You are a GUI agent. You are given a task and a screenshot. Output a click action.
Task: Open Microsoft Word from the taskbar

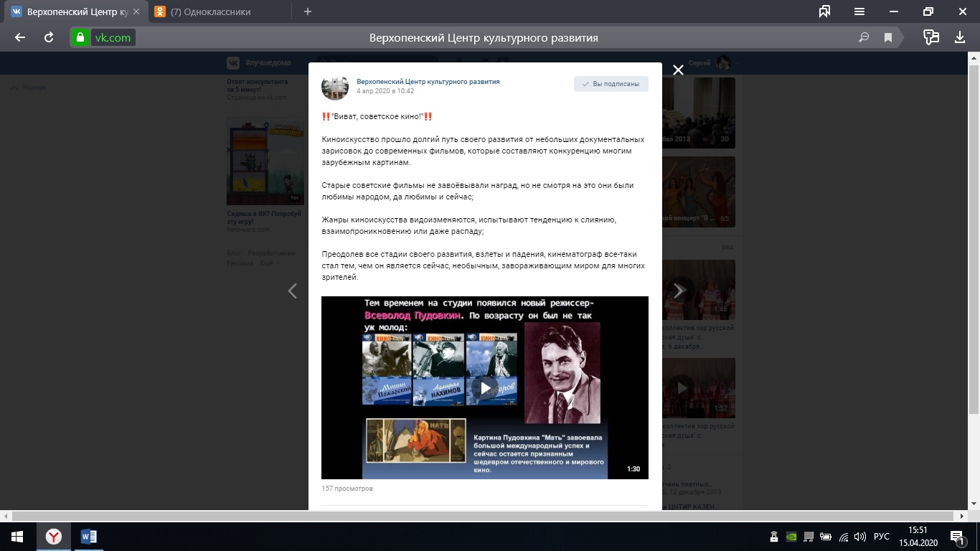click(89, 537)
